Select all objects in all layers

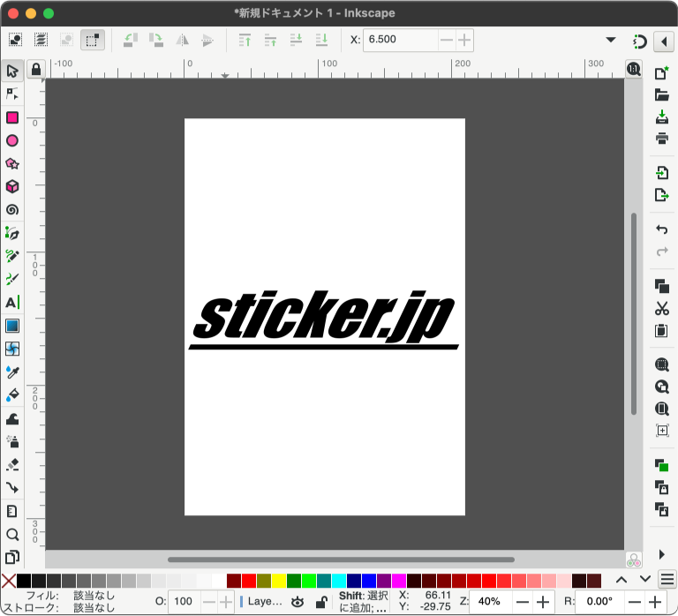pos(41,41)
